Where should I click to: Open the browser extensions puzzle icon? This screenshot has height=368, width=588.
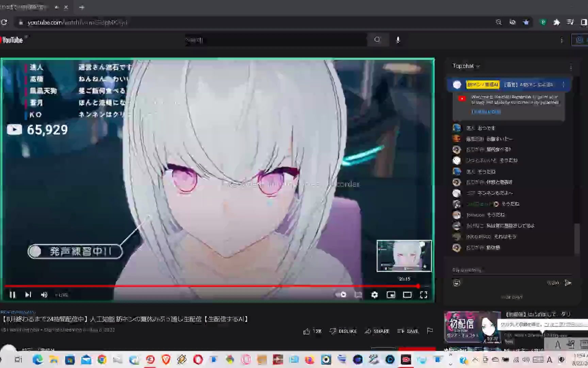[x=557, y=22]
